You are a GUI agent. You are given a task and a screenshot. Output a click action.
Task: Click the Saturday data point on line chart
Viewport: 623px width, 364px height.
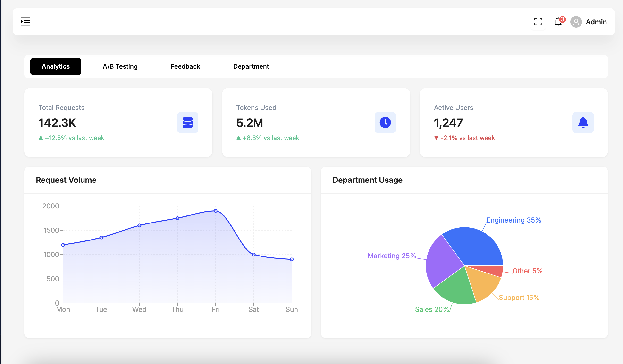click(254, 255)
